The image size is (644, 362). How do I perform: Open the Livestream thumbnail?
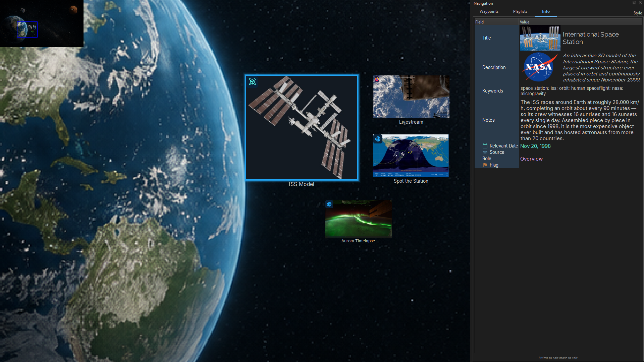pos(411,97)
